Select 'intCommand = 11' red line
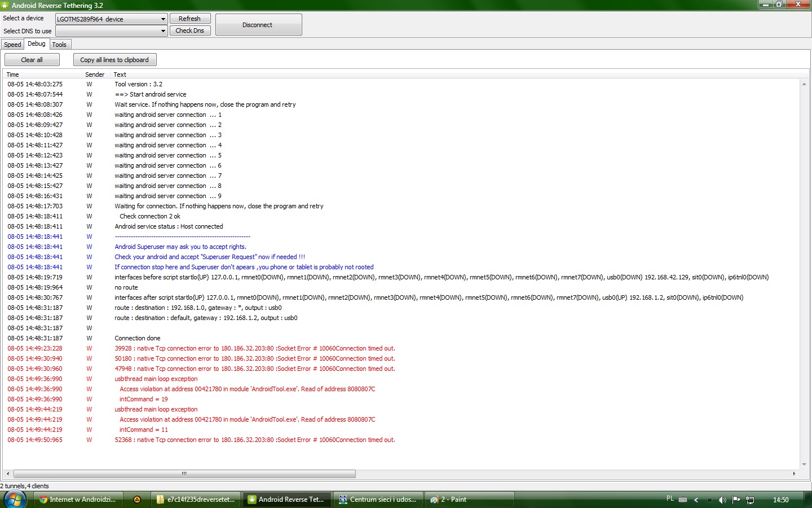 143,430
